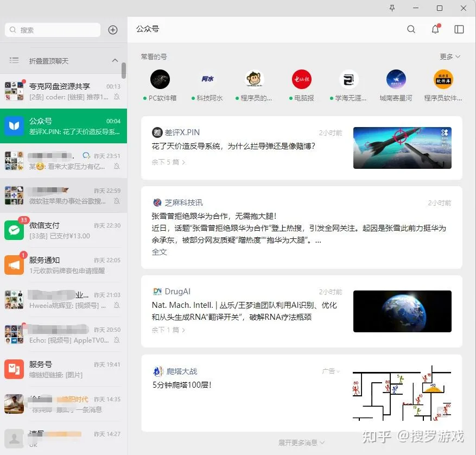The image size is (476, 455).
Task: Expand 余下 5 篇 under 差评X.PIN
Action: coord(168,162)
